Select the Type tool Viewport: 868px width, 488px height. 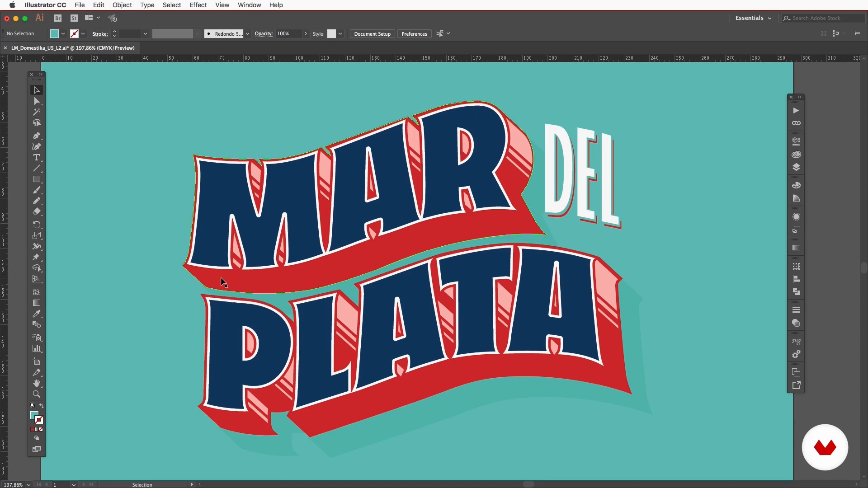(37, 157)
